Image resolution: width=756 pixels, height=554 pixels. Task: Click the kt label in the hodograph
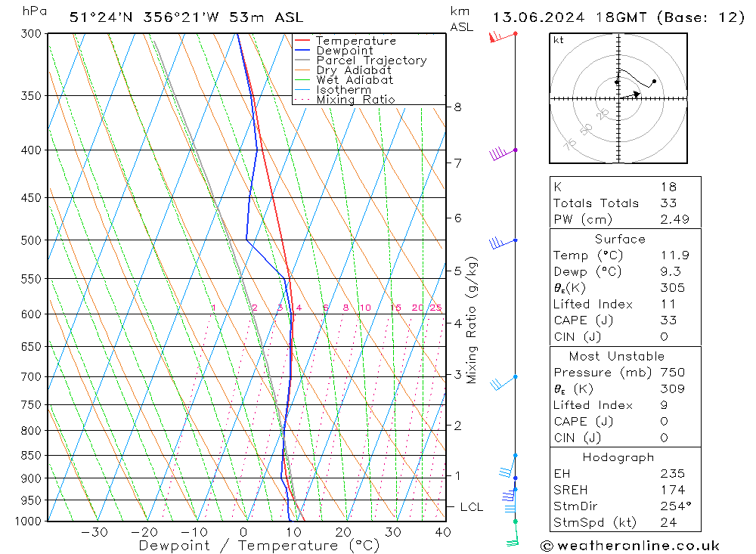pos(559,40)
